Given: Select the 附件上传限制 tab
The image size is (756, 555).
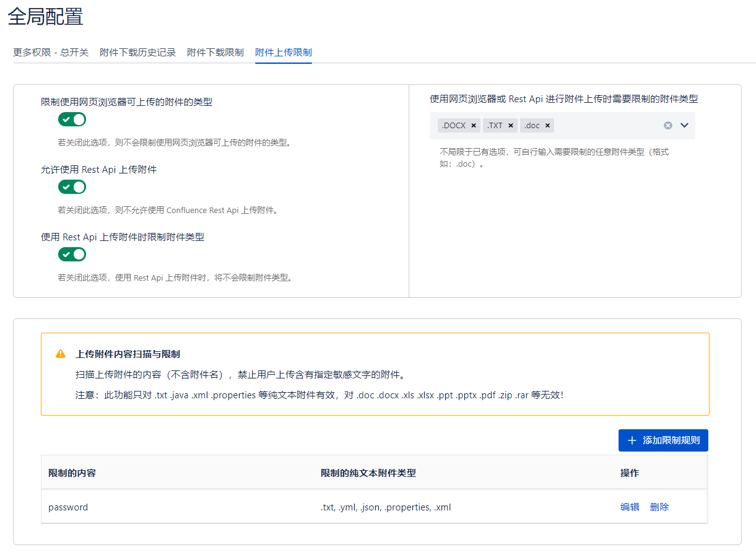Looking at the screenshot, I should point(284,53).
